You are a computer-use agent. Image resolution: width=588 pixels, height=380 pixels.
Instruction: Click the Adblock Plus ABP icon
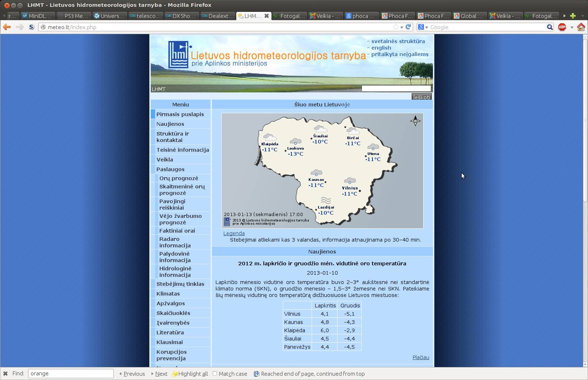[x=562, y=27]
